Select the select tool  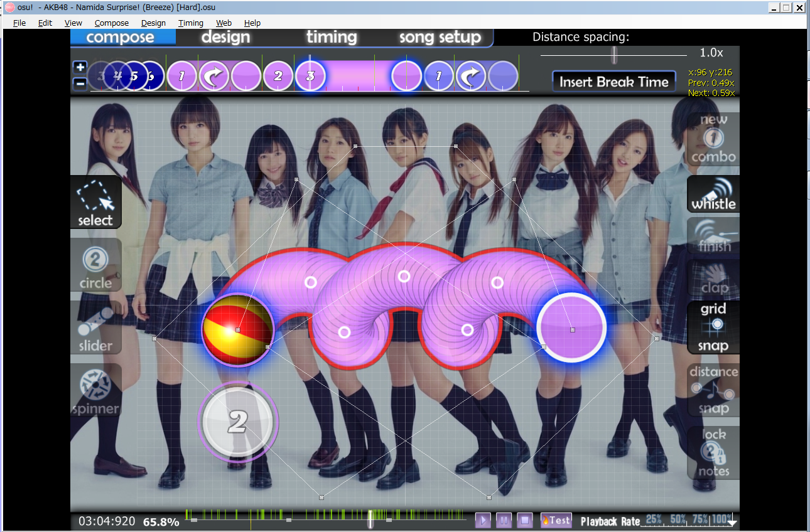(x=95, y=202)
